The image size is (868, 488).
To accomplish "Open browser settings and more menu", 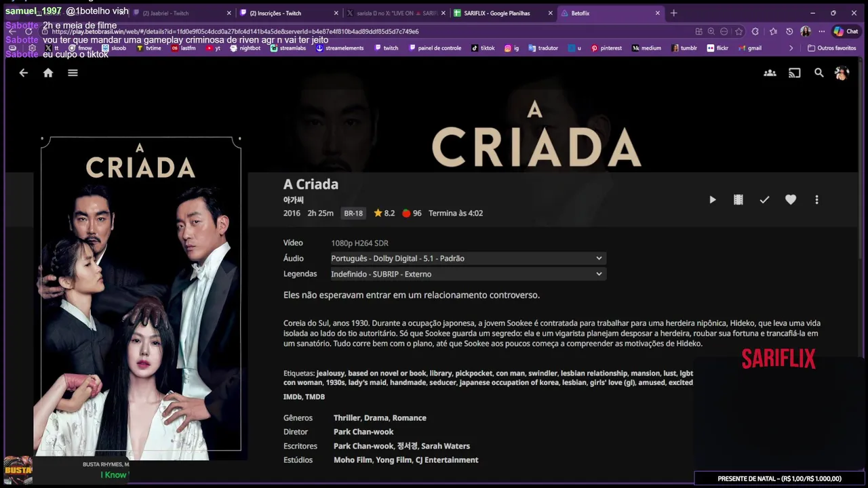I will pyautogui.click(x=822, y=31).
